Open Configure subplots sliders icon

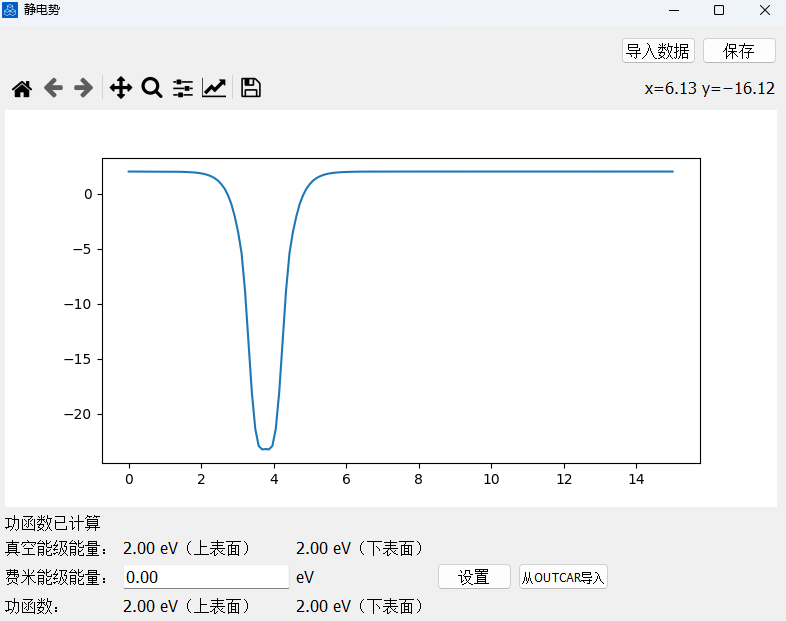click(183, 89)
